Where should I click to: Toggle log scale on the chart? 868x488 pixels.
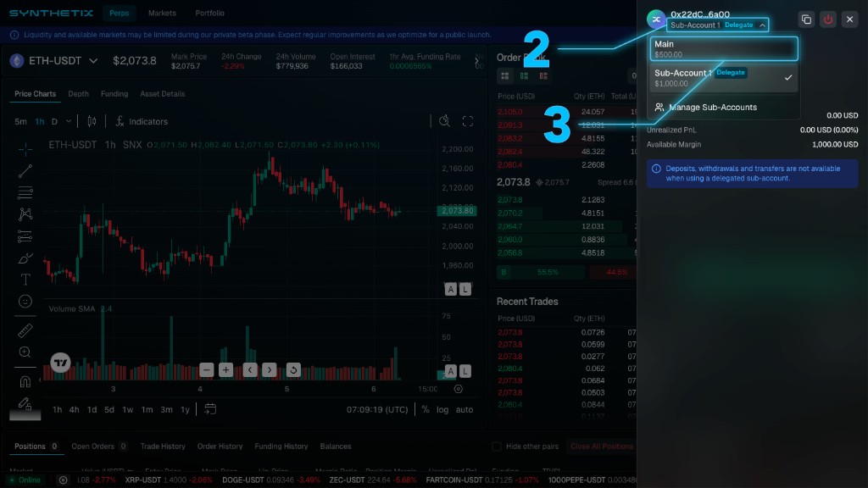click(x=442, y=410)
